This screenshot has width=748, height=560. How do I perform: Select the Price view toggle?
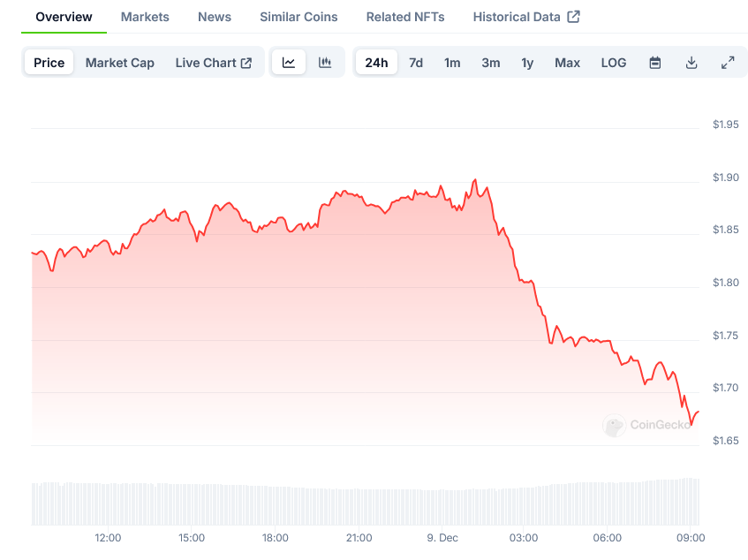tap(49, 63)
